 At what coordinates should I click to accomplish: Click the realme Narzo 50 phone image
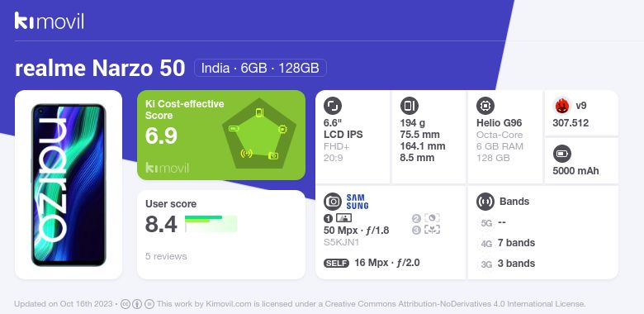click(x=69, y=184)
